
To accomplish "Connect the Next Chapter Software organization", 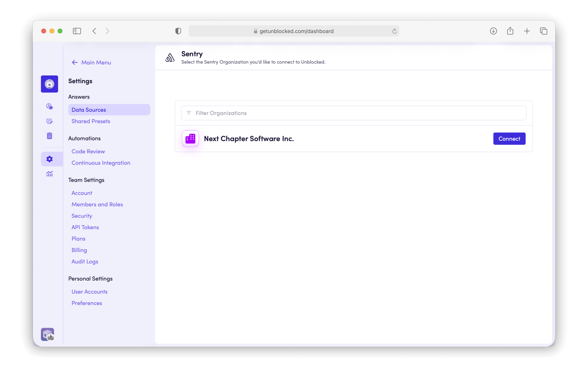I will (x=509, y=139).
